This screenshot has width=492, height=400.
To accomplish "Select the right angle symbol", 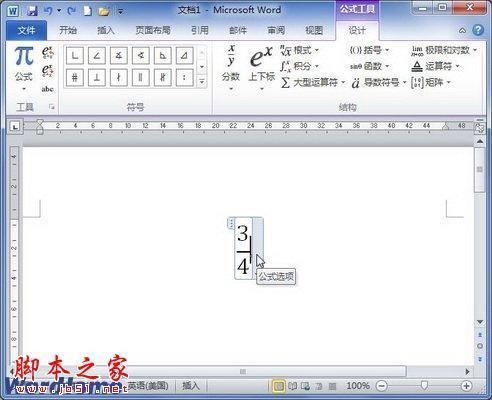I will point(75,55).
